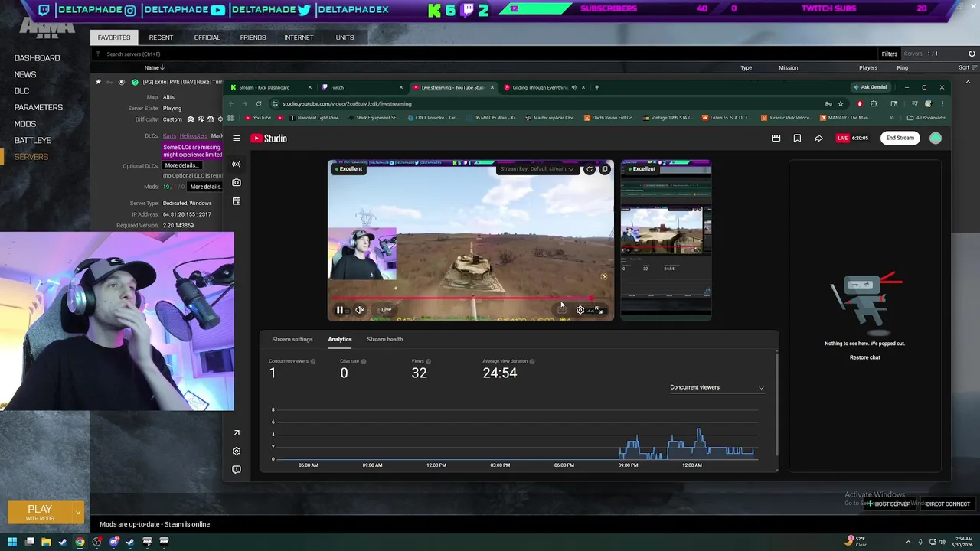Open the Karts DLC link
This screenshot has width=980, height=551.
coord(169,136)
